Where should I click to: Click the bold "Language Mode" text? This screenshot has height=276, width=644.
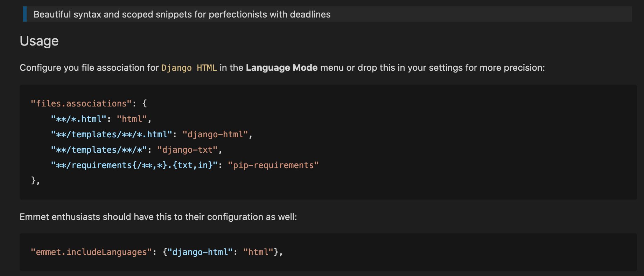tap(281, 68)
